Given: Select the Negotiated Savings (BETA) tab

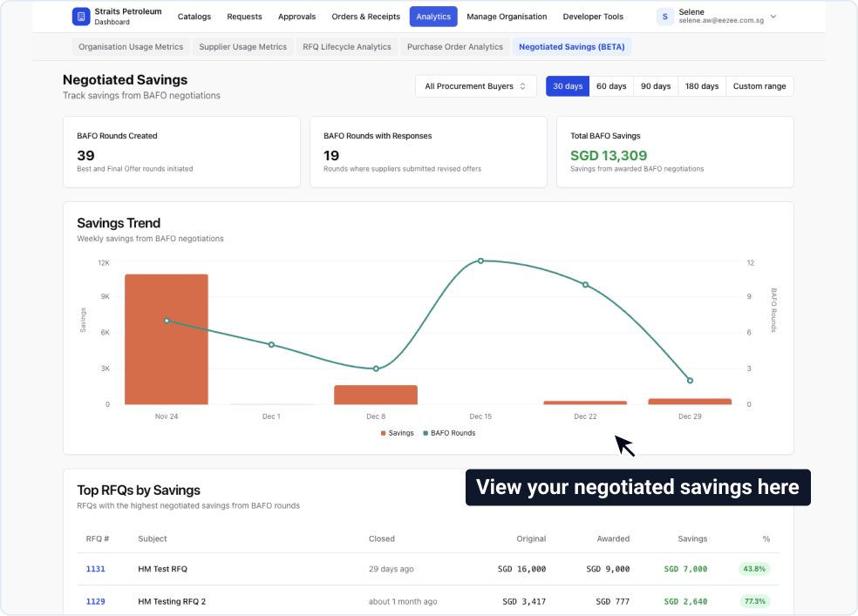Looking at the screenshot, I should [572, 46].
